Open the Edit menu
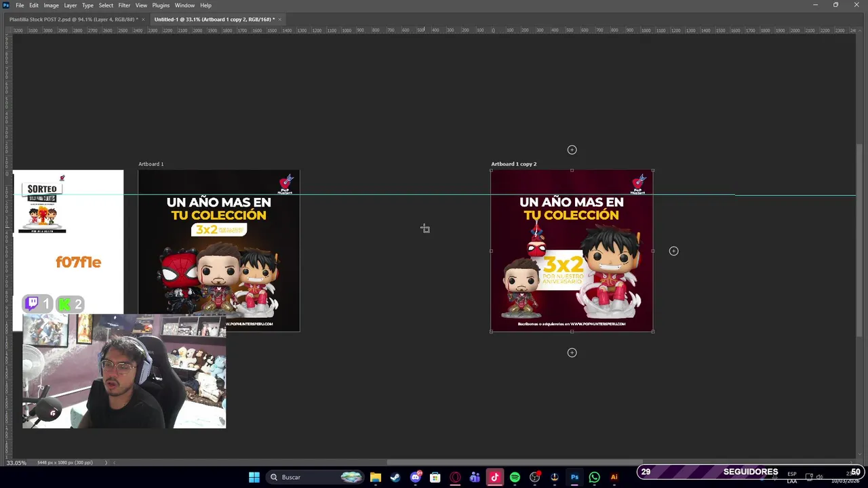Screen dimensions: 868x488 point(34,5)
